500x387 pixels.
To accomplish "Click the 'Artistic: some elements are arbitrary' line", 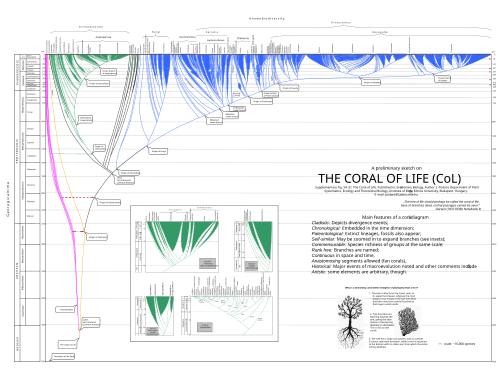I will (359, 272).
